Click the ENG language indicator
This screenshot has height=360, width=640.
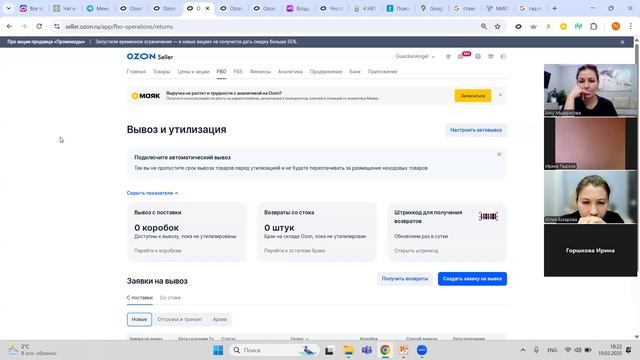pyautogui.click(x=552, y=350)
